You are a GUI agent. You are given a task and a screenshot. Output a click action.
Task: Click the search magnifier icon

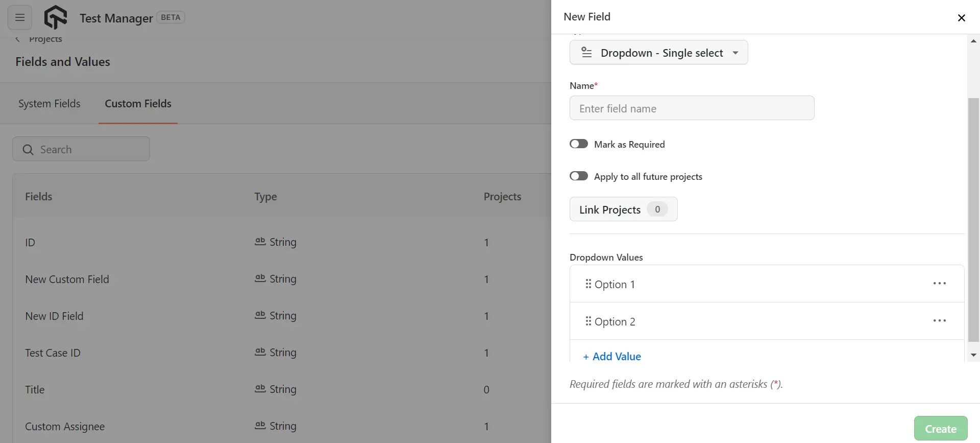(x=28, y=150)
